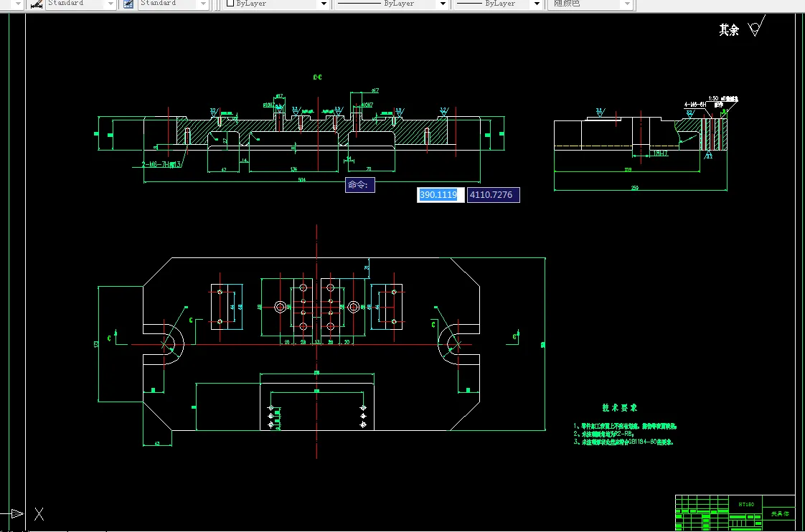805x532 pixels.
Task: Select requirement line 2 mentioning R2-R8
Action: [x=604, y=434]
